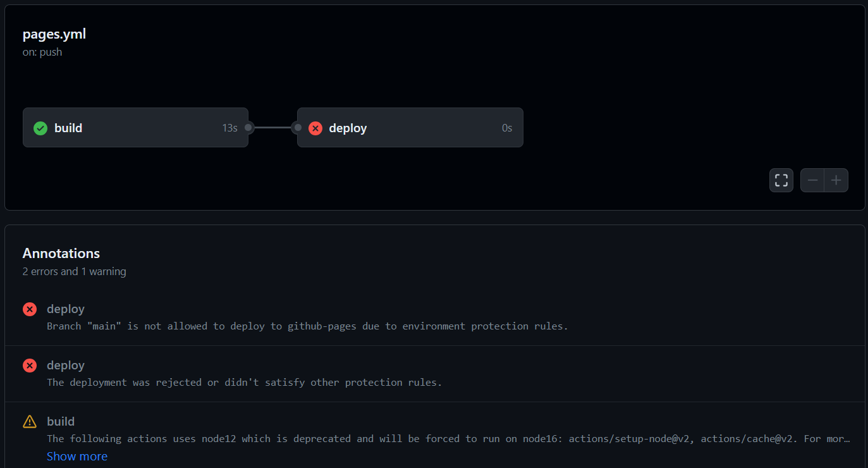Click the error icon beside the branch "main" annotation
The image size is (868, 468).
(x=30, y=309)
